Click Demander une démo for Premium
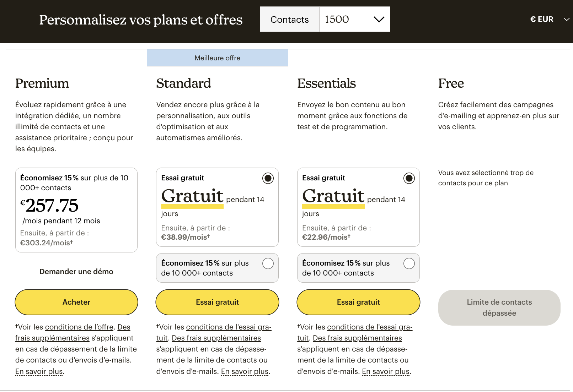Screen dimensions: 573x392 [x=76, y=272]
